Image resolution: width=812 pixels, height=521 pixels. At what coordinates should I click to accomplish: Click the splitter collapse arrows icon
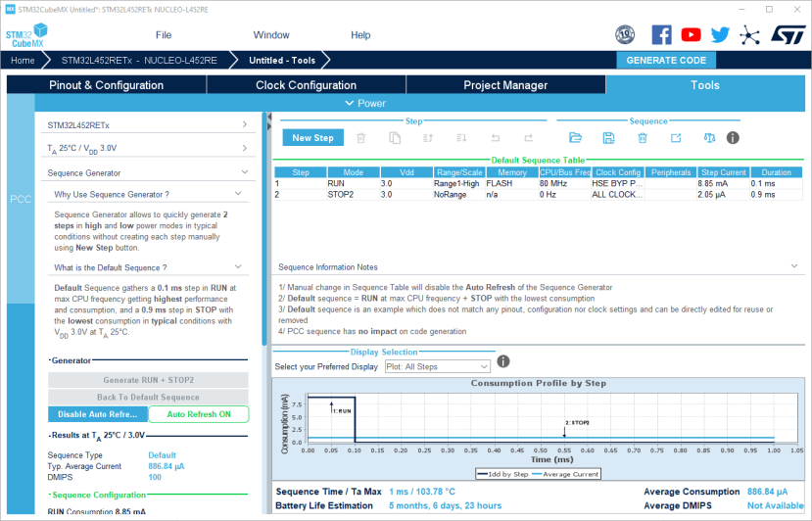pyautogui.click(x=269, y=121)
